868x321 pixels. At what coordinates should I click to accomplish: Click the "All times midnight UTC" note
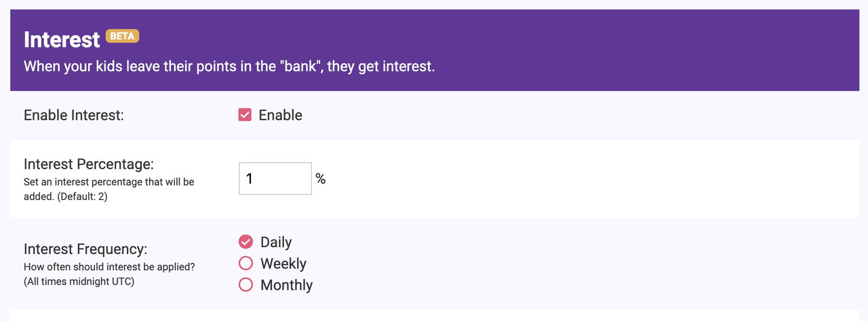pyautogui.click(x=79, y=281)
